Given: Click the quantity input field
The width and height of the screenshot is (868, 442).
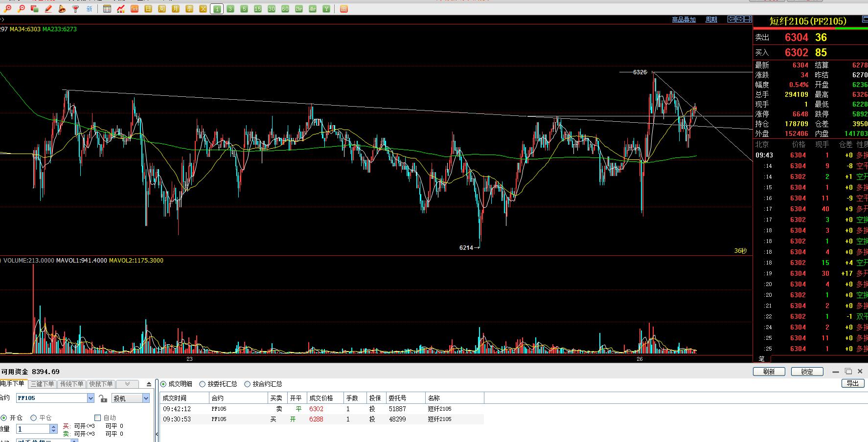Looking at the screenshot, I should point(33,429).
